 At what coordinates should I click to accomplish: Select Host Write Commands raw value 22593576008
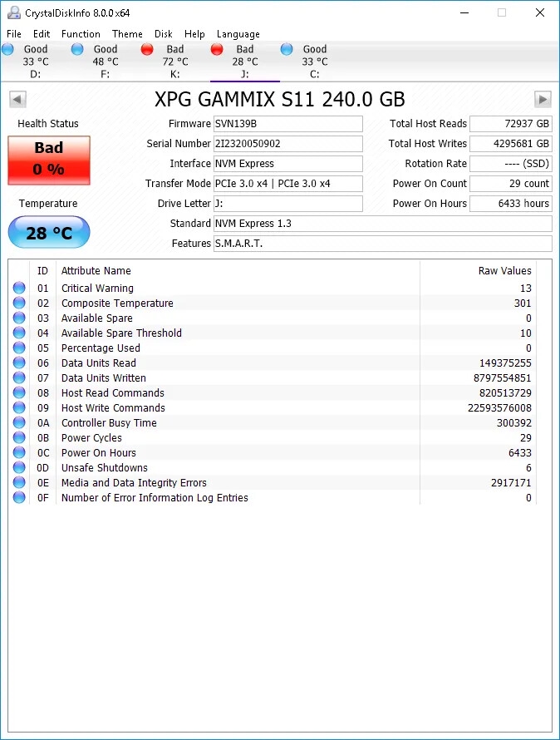click(499, 407)
